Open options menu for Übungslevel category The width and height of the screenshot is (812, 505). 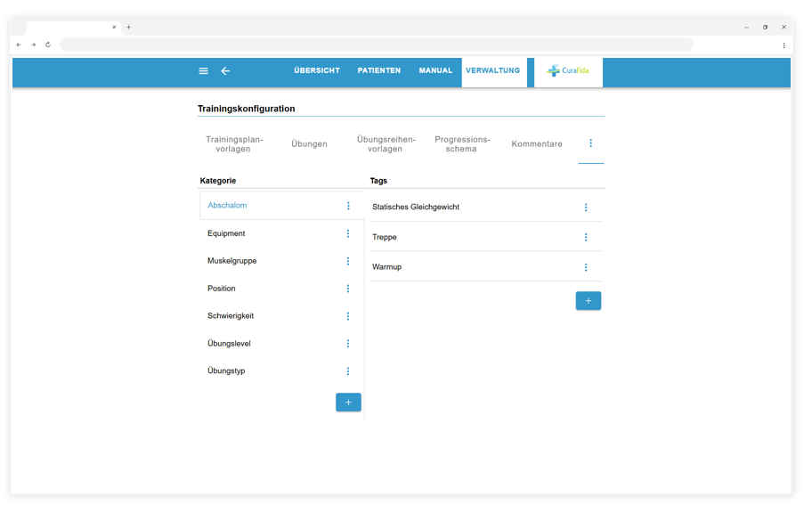(x=348, y=344)
